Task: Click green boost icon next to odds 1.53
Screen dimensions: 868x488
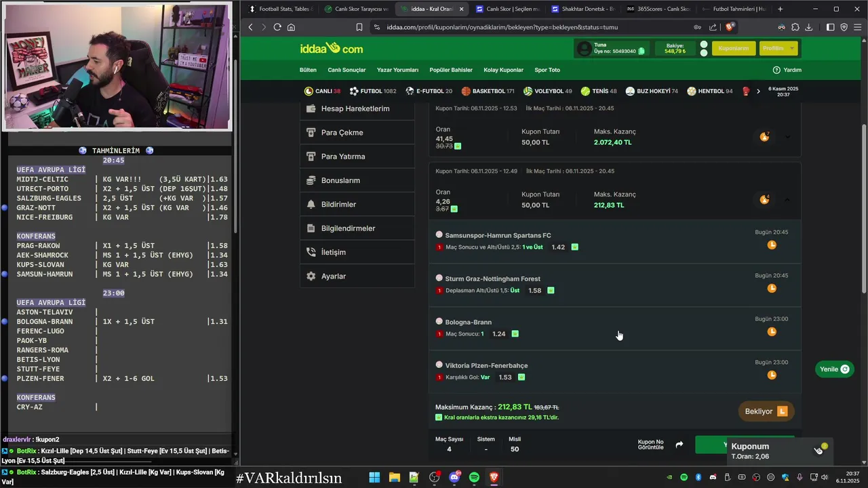Action: coord(521,377)
